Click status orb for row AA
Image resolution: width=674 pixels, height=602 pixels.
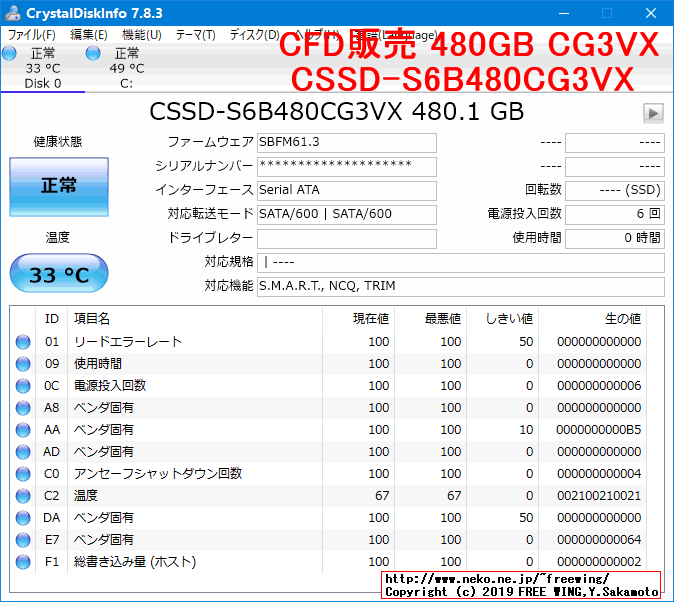click(23, 430)
